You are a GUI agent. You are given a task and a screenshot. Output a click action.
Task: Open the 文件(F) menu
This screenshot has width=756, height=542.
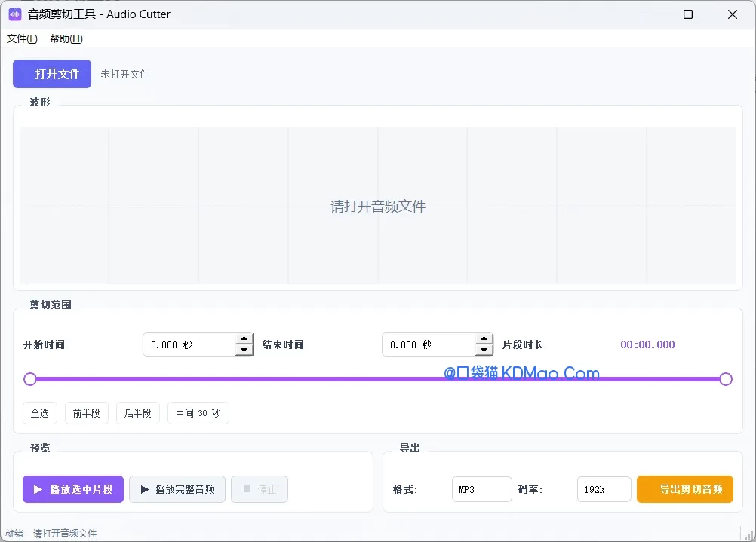point(22,38)
